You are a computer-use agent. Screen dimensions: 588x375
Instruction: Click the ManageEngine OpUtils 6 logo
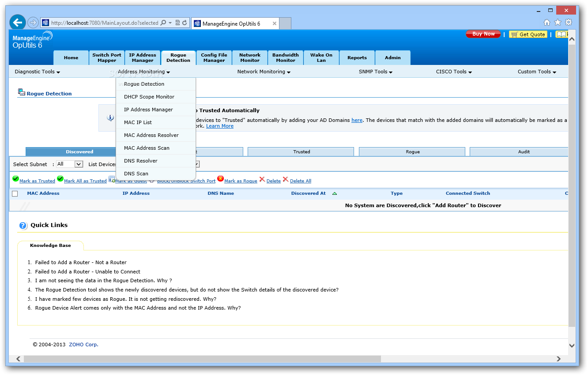point(33,40)
